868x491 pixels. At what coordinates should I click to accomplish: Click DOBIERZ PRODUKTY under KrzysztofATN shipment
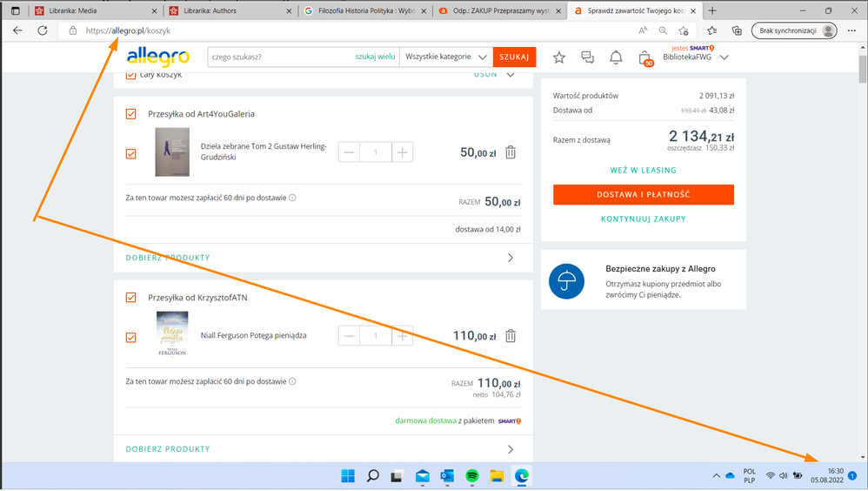pos(168,449)
